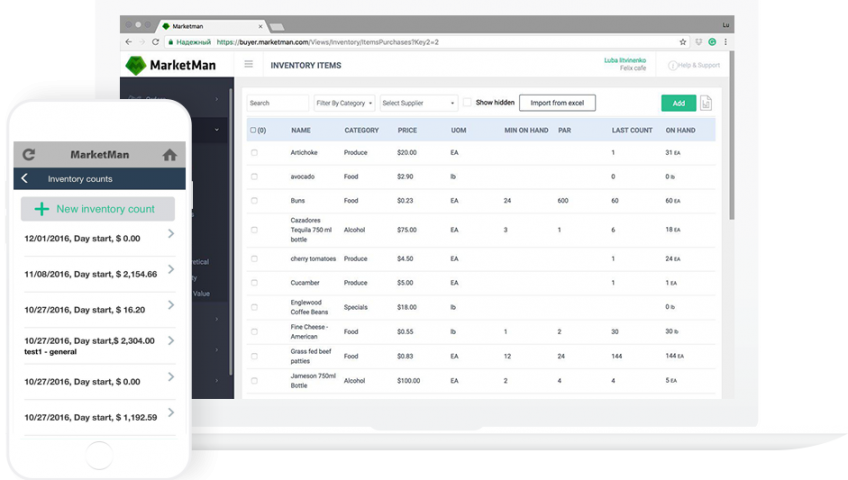Click the page vertical scrollbar
Viewport: 848px width, 480px height.
(x=731, y=135)
